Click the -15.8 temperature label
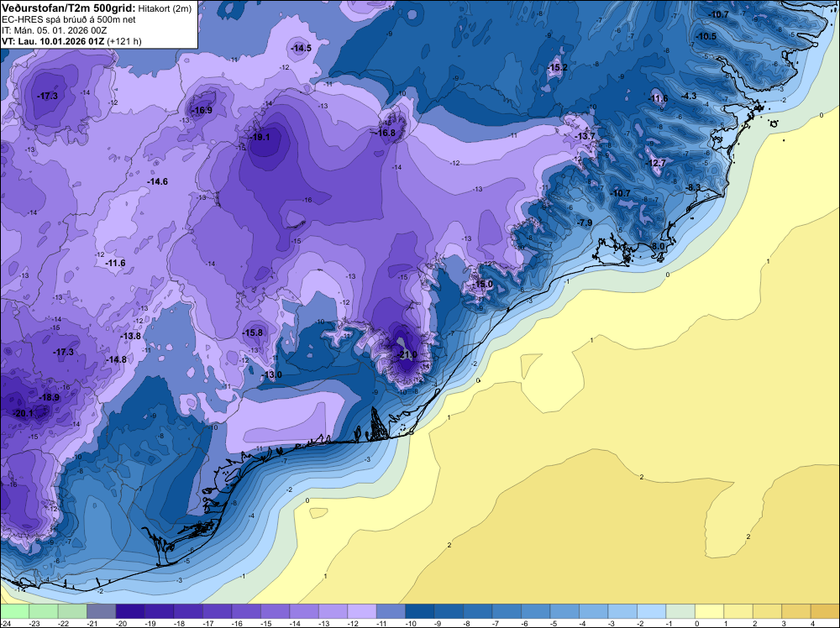 (253, 332)
